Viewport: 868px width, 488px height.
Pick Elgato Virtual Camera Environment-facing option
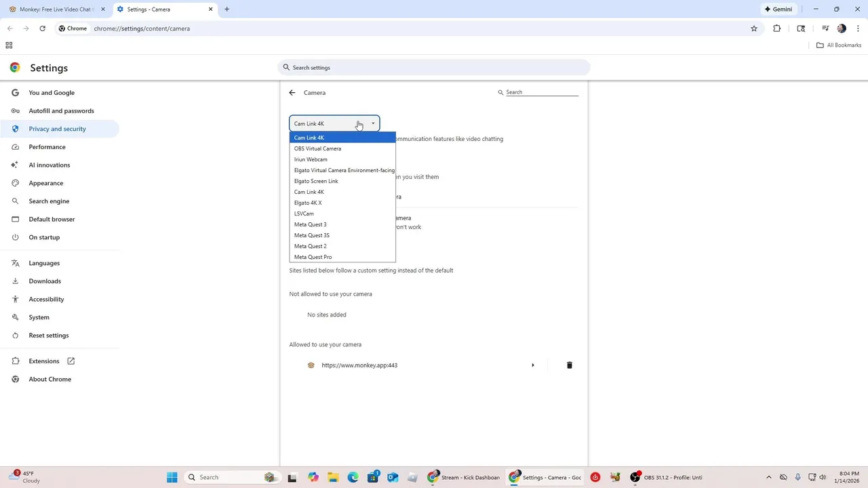click(x=342, y=170)
